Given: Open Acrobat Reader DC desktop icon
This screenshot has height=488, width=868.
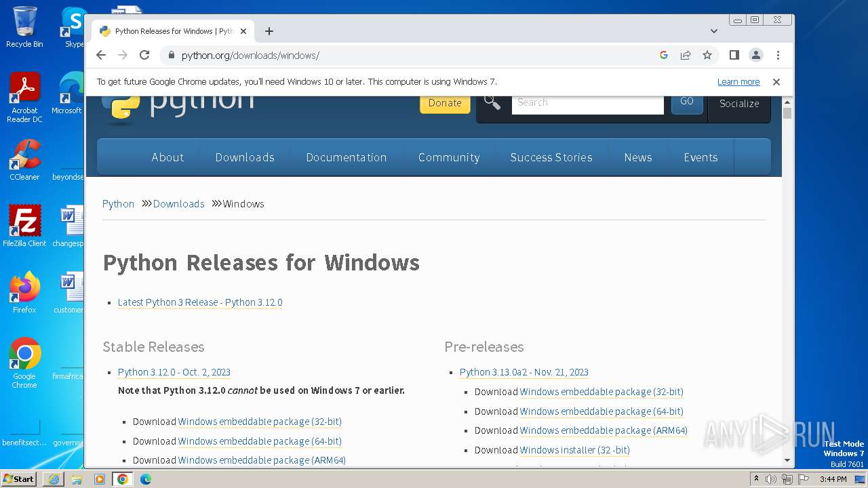Looking at the screenshot, I should [x=24, y=98].
